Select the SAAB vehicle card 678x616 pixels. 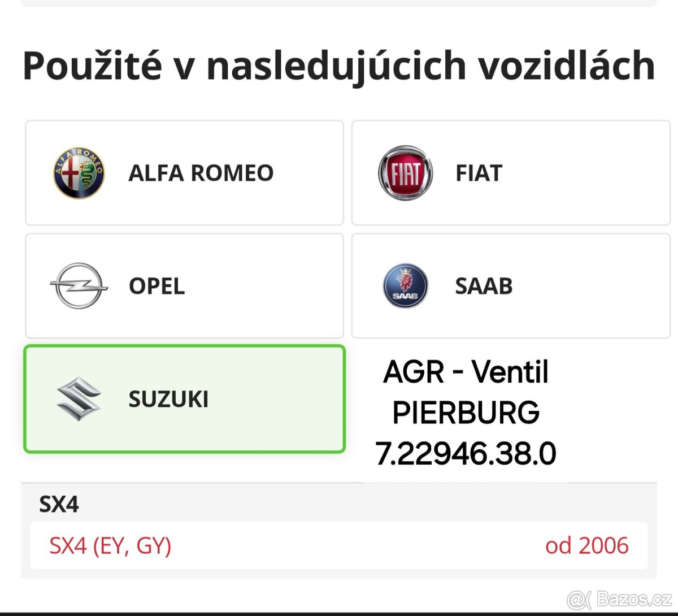click(x=510, y=286)
